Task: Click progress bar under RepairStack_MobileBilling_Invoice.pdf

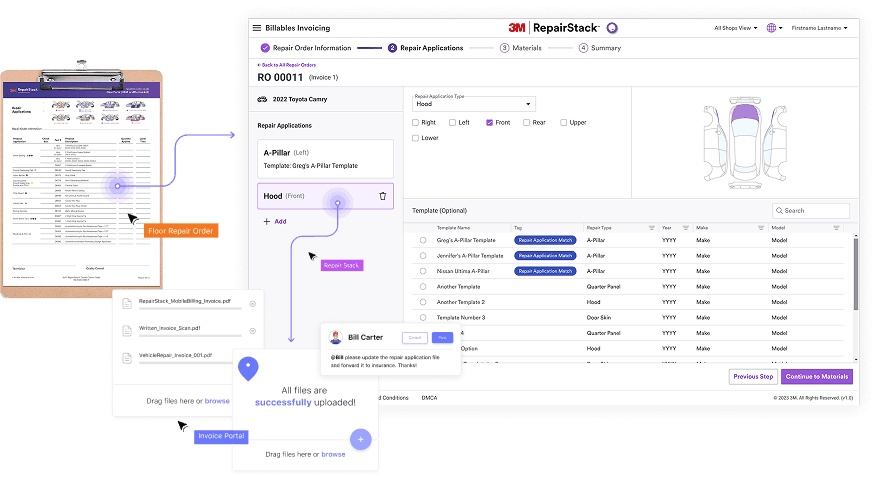Action: 190,309
